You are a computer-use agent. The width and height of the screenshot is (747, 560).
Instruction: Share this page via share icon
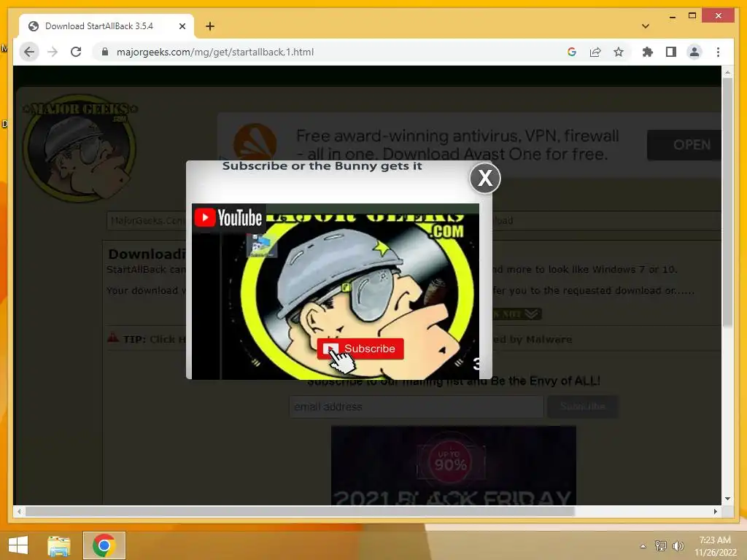pyautogui.click(x=595, y=52)
